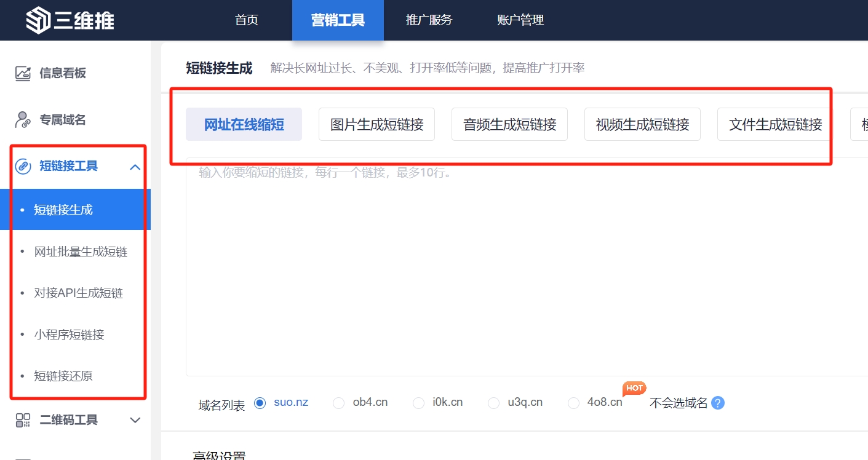Screen dimensions: 868x460
Task: Click the 专属域名 user-link icon
Action: click(23, 120)
